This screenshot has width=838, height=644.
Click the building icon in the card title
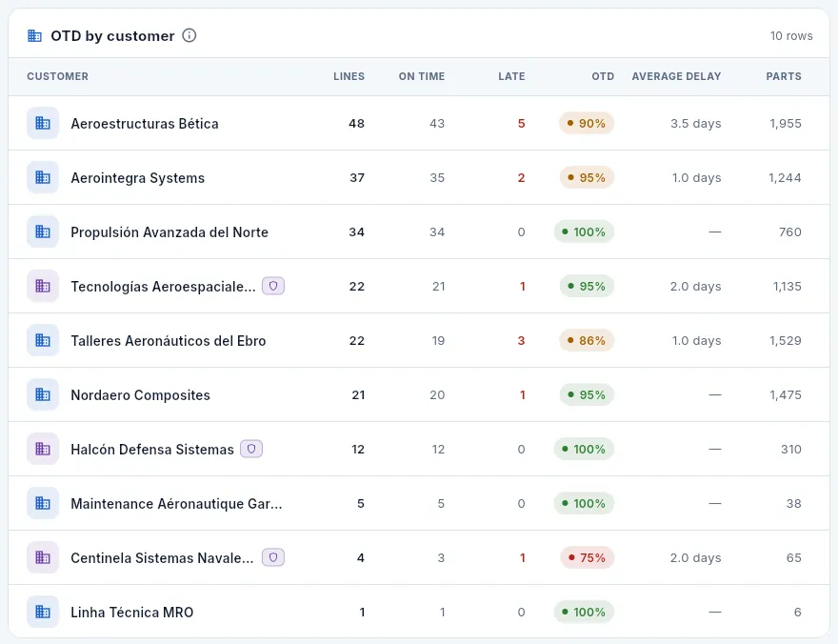tap(34, 36)
